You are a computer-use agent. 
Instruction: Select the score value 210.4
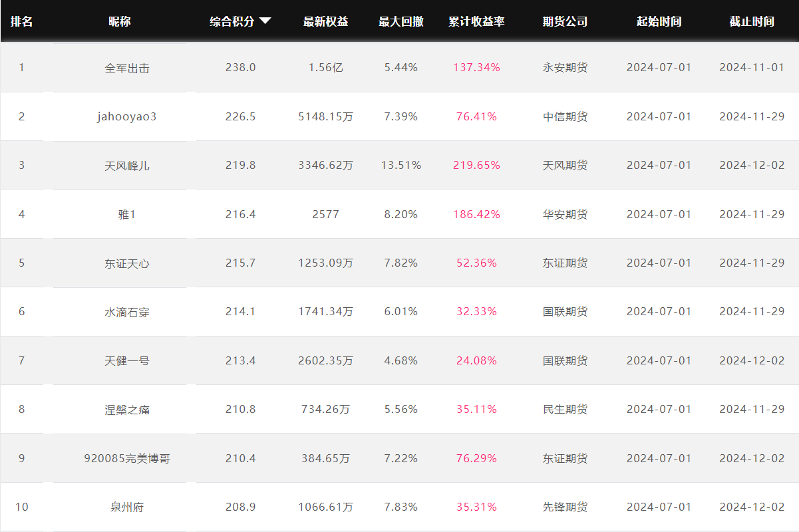(x=240, y=458)
